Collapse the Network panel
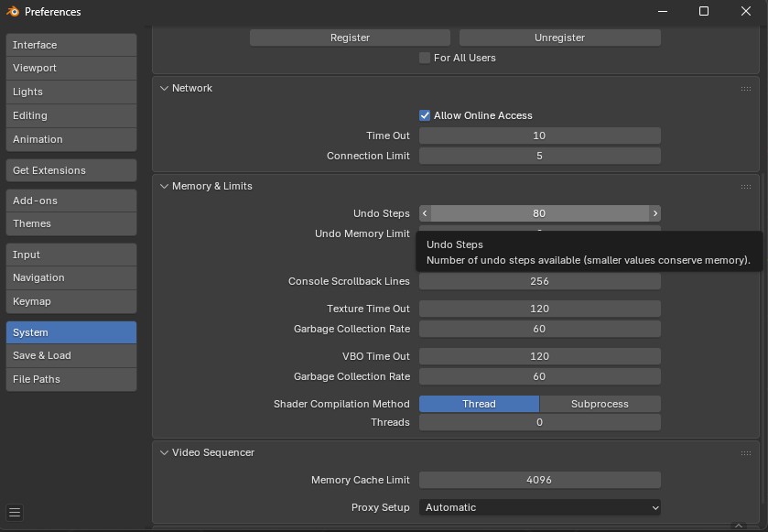This screenshot has width=768, height=532. [165, 89]
